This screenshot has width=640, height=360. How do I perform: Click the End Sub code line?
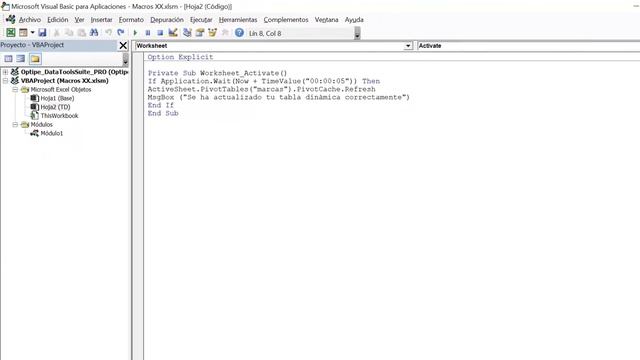coord(163,113)
